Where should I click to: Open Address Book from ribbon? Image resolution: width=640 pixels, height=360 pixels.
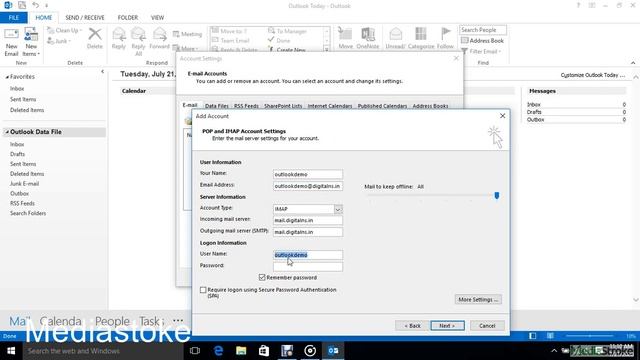[x=482, y=41]
